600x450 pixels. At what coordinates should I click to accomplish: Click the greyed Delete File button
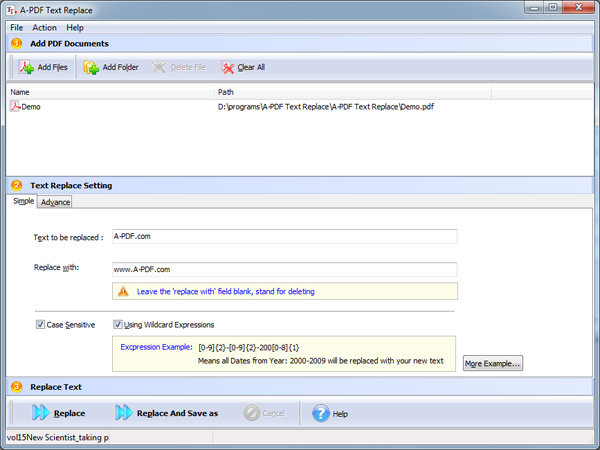179,67
